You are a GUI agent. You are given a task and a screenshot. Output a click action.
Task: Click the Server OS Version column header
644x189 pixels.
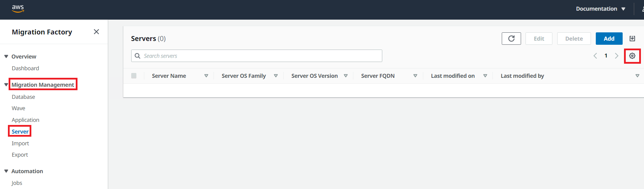pyautogui.click(x=314, y=76)
